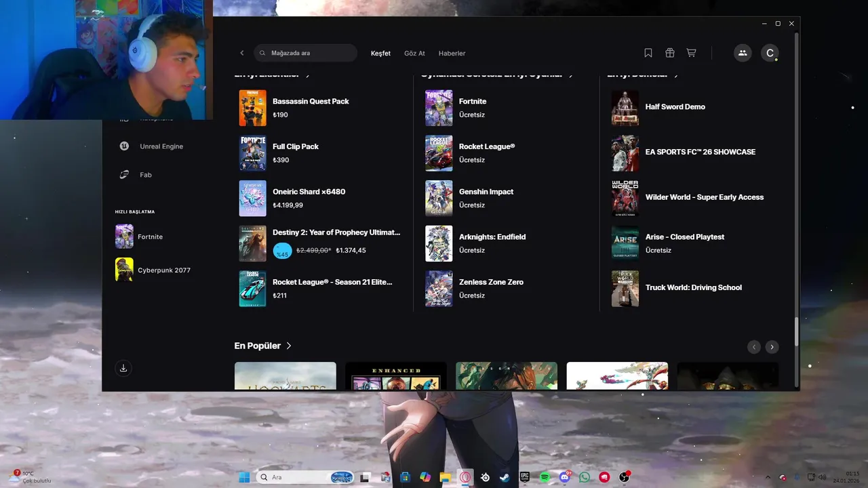This screenshot has width=868, height=488.
Task: Click Wilder World Super Early Access thumbnail
Action: click(x=625, y=198)
